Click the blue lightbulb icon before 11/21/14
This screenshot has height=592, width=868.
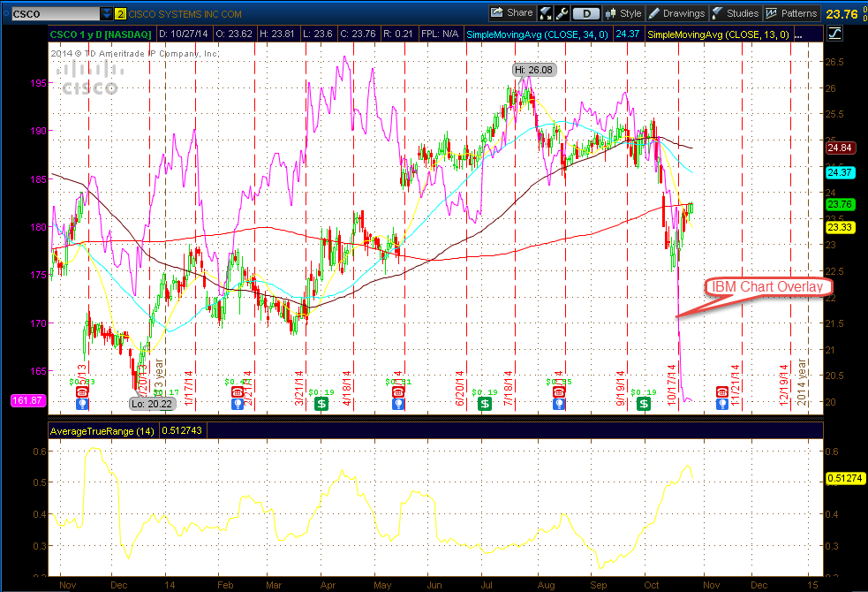click(721, 404)
